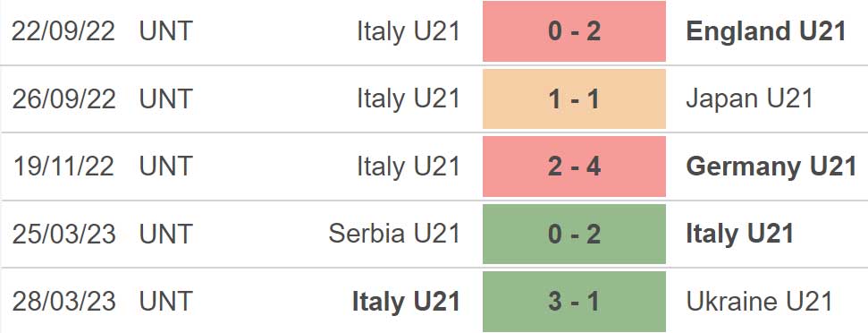Click the date 22/09/22

point(63,31)
